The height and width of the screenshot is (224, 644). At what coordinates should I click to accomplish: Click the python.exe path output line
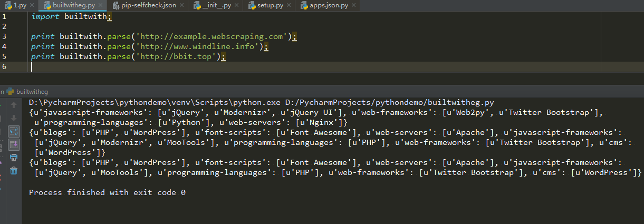coord(261,102)
